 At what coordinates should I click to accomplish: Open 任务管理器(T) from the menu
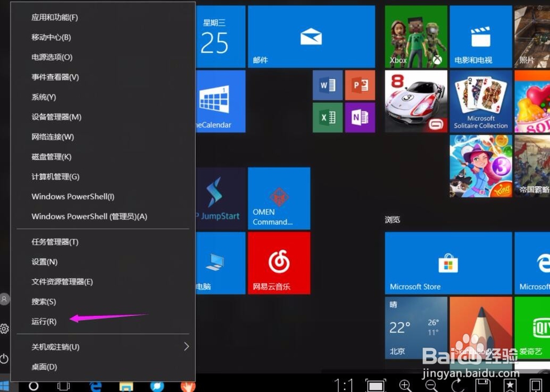click(103, 242)
